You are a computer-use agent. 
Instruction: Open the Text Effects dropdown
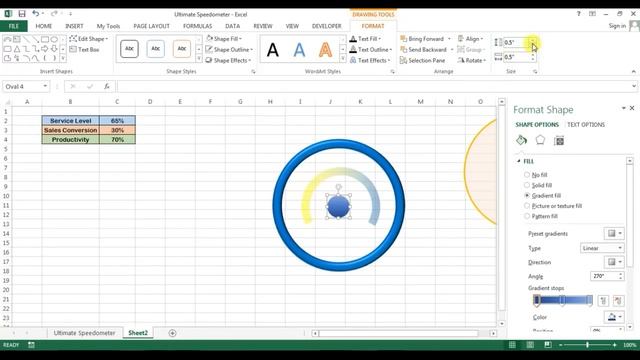[370, 60]
